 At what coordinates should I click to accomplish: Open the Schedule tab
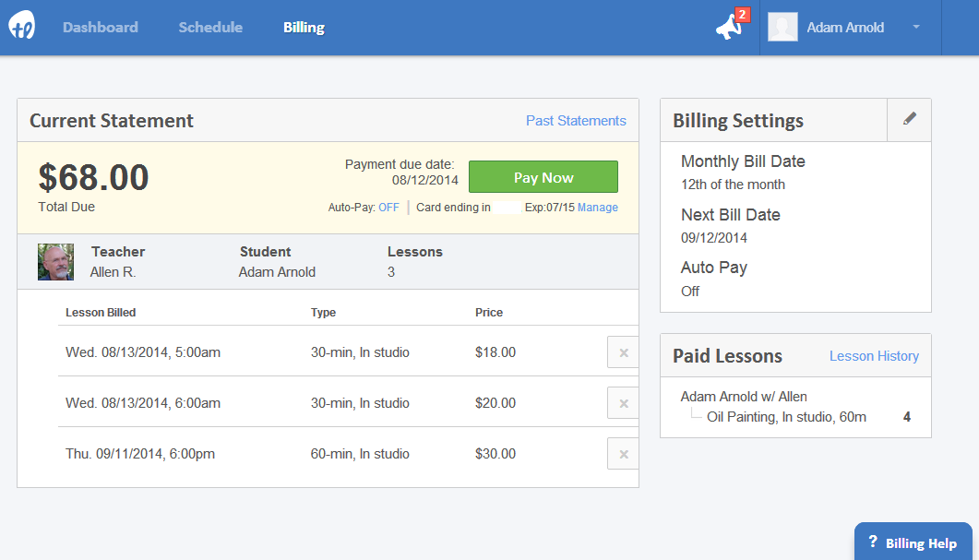(x=210, y=28)
